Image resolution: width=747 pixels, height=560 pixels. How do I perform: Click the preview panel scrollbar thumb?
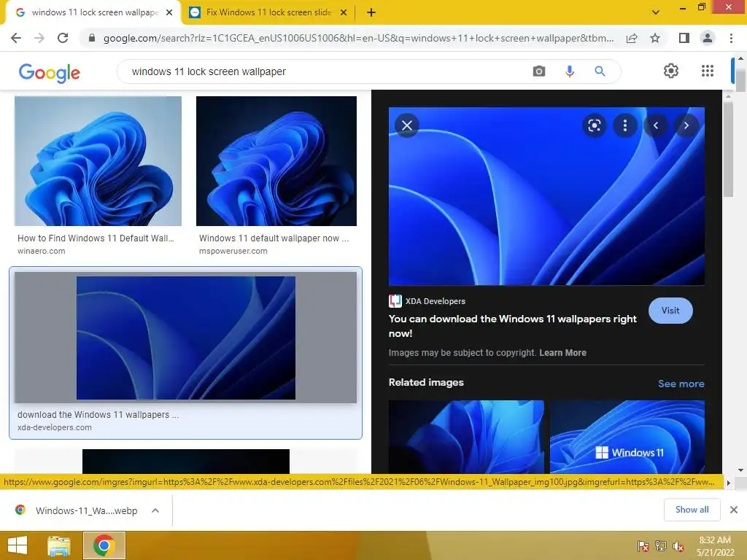coord(728,149)
